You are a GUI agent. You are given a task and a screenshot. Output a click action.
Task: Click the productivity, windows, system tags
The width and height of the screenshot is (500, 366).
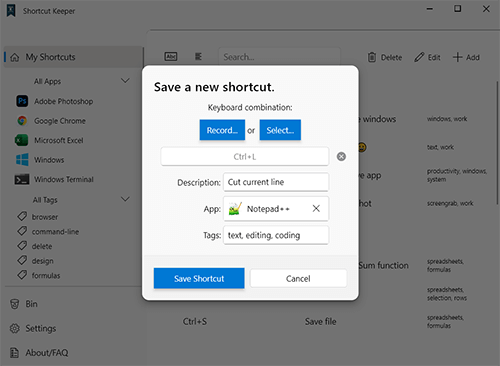click(457, 175)
